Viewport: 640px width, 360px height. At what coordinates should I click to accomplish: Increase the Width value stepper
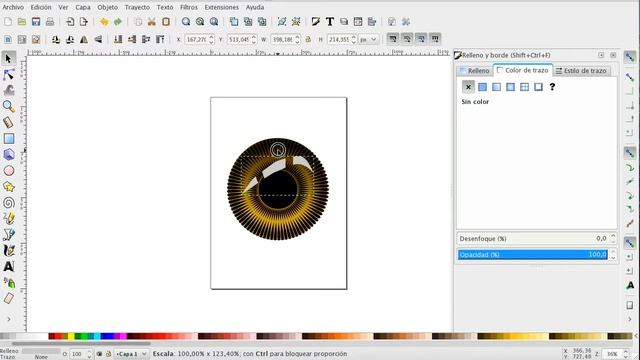(297, 37)
